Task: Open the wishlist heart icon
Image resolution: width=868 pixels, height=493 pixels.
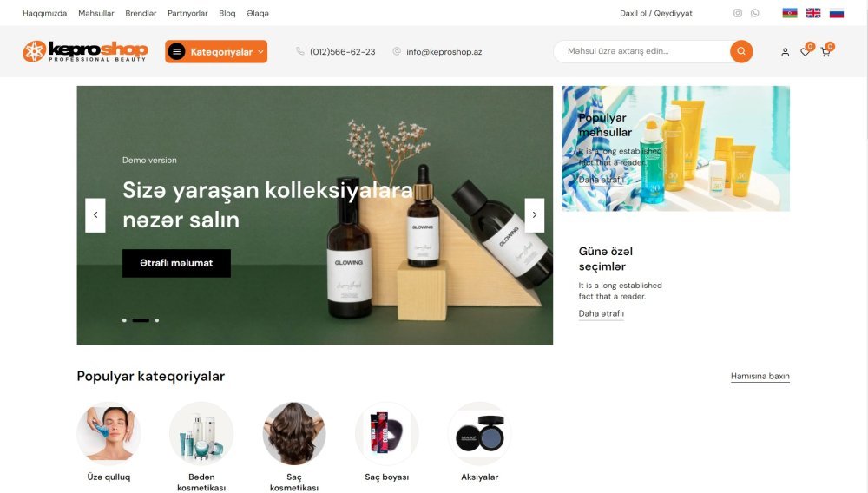Action: point(805,52)
